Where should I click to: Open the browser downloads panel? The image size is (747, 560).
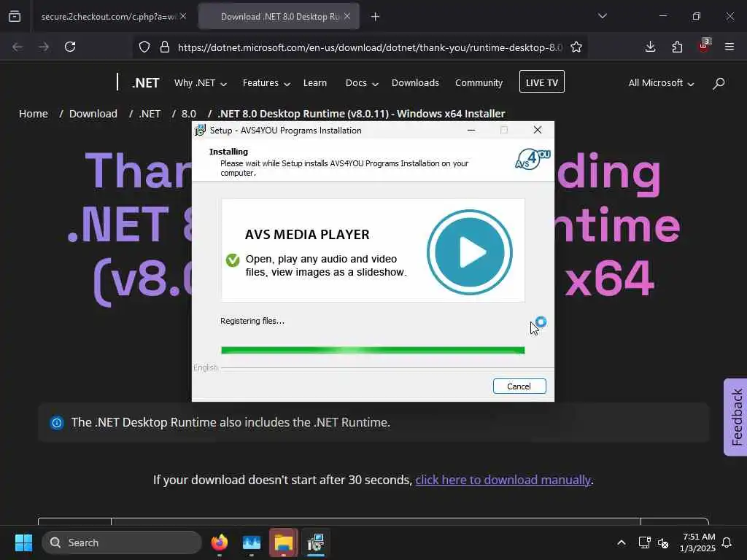pyautogui.click(x=650, y=47)
